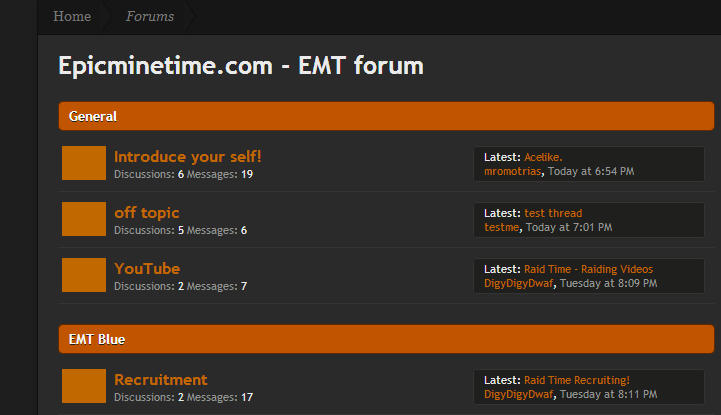
Task: Open Raid Time Recruiting! thread
Action: pos(577,380)
